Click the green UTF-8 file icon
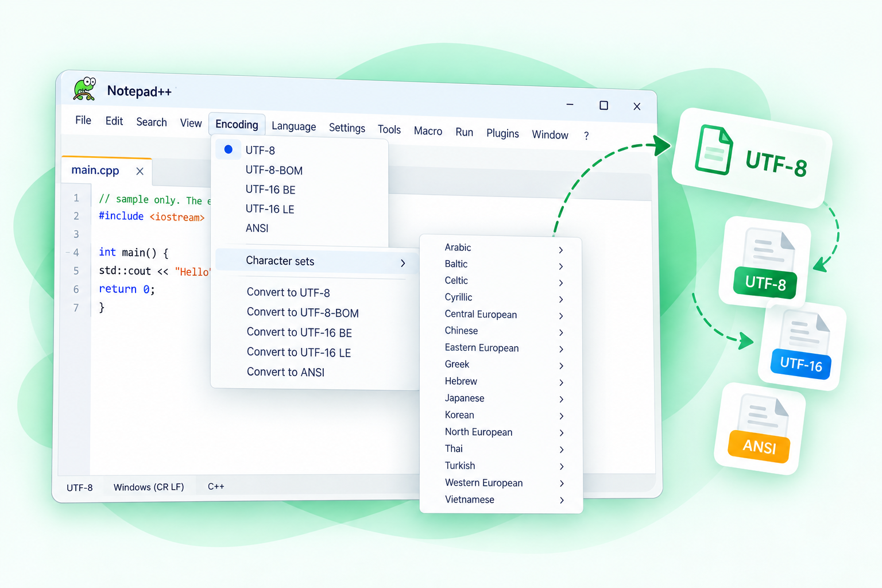This screenshot has width=882, height=588. 766,262
